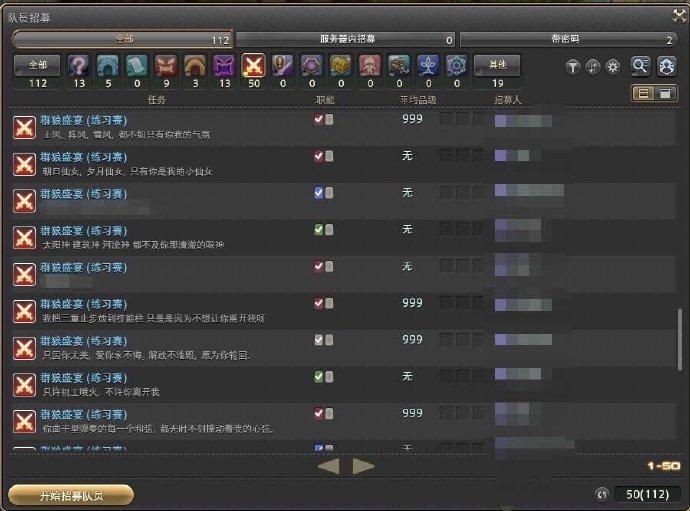This screenshot has height=511, width=690.
Task: Click the 1-50 page range indicator
Action: pos(664,466)
